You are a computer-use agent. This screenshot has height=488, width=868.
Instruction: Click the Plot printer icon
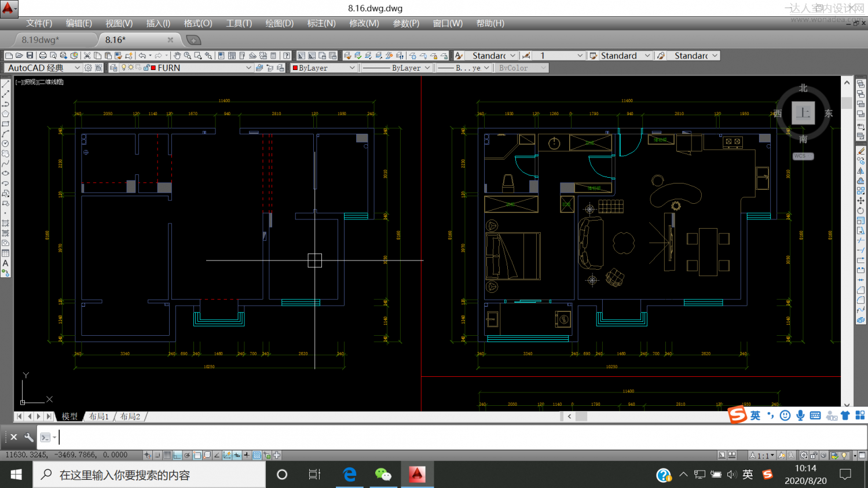tap(43, 56)
